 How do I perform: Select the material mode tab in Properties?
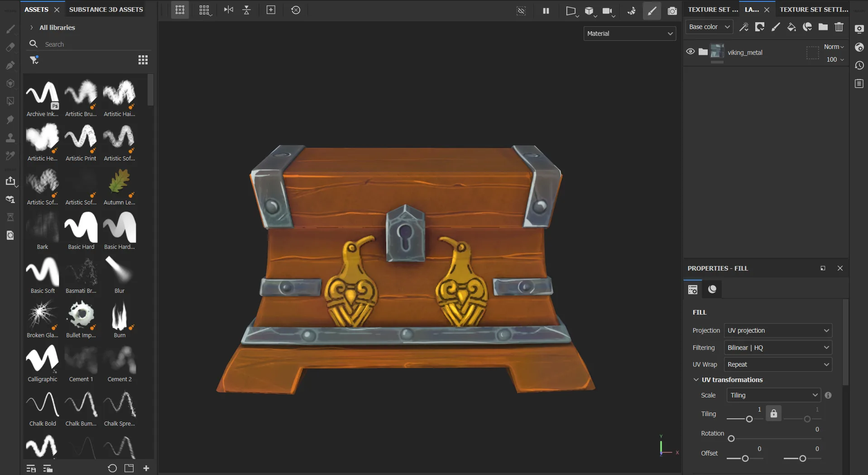(x=712, y=289)
